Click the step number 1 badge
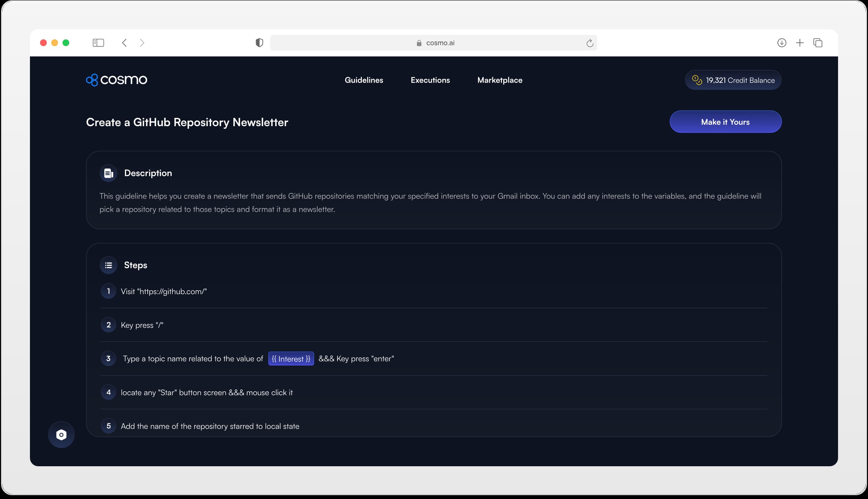868x499 pixels. point(108,291)
